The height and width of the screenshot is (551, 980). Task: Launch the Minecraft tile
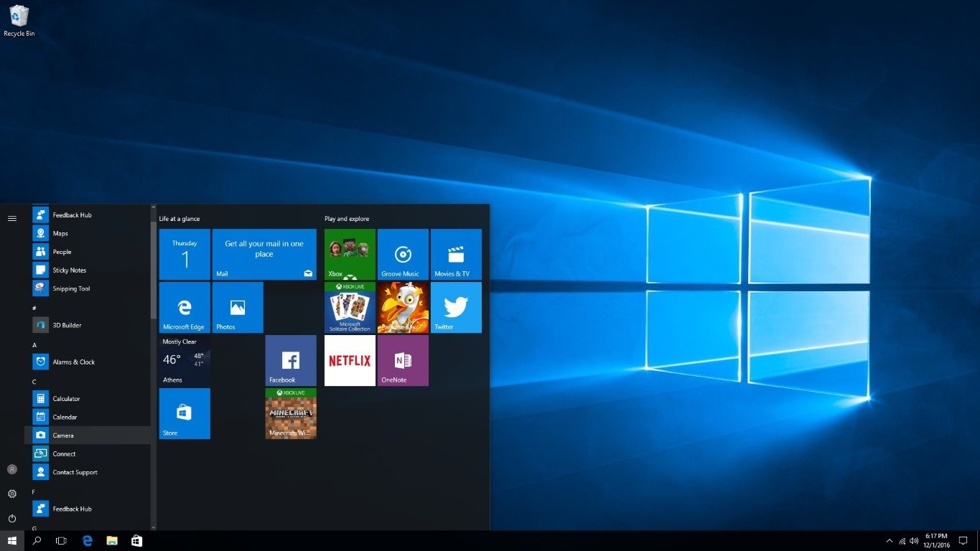pos(291,413)
